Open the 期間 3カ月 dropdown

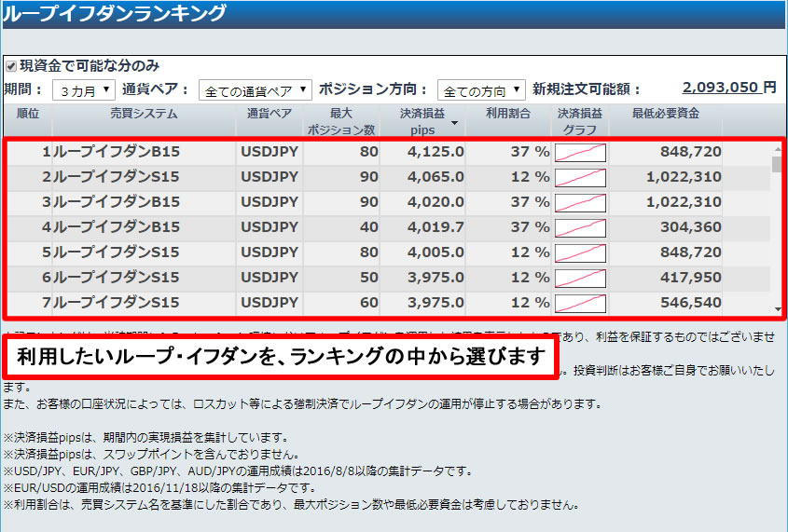[x=84, y=90]
